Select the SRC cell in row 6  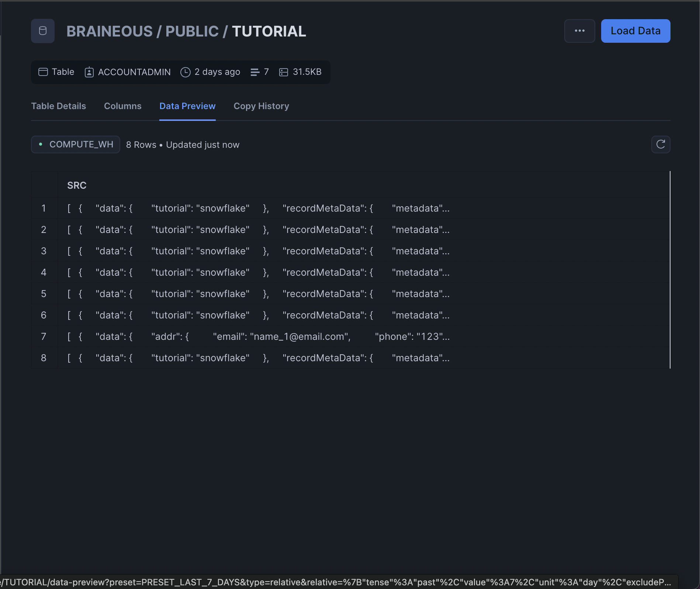coord(364,315)
